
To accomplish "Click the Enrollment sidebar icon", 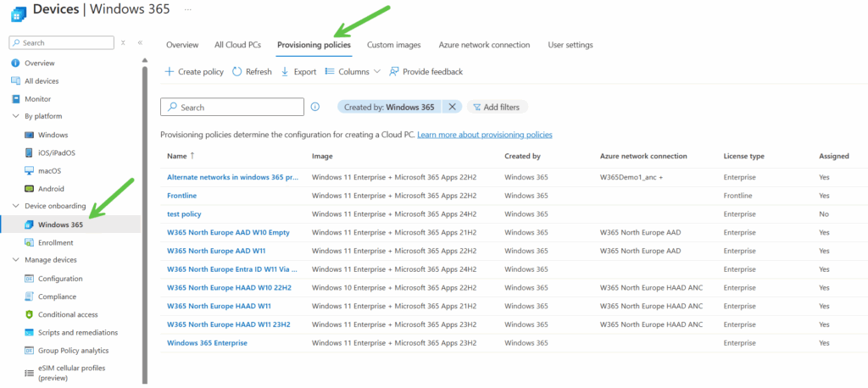I will tap(30, 242).
